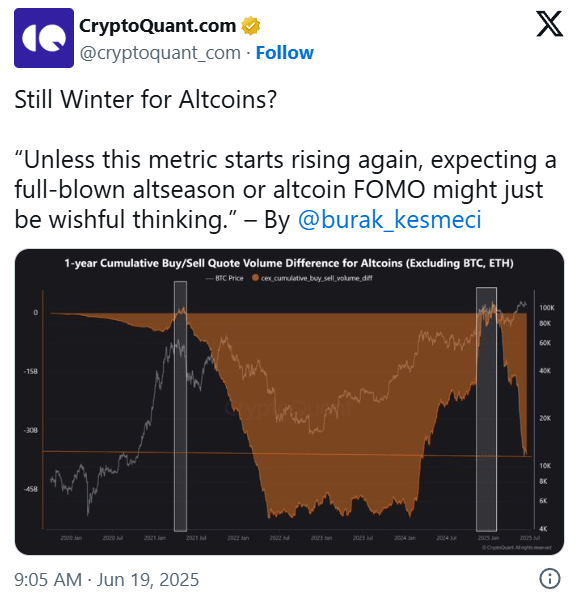Image resolution: width=582 pixels, height=601 pixels.
Task: Click the -30B left axis label
Action: (31, 430)
